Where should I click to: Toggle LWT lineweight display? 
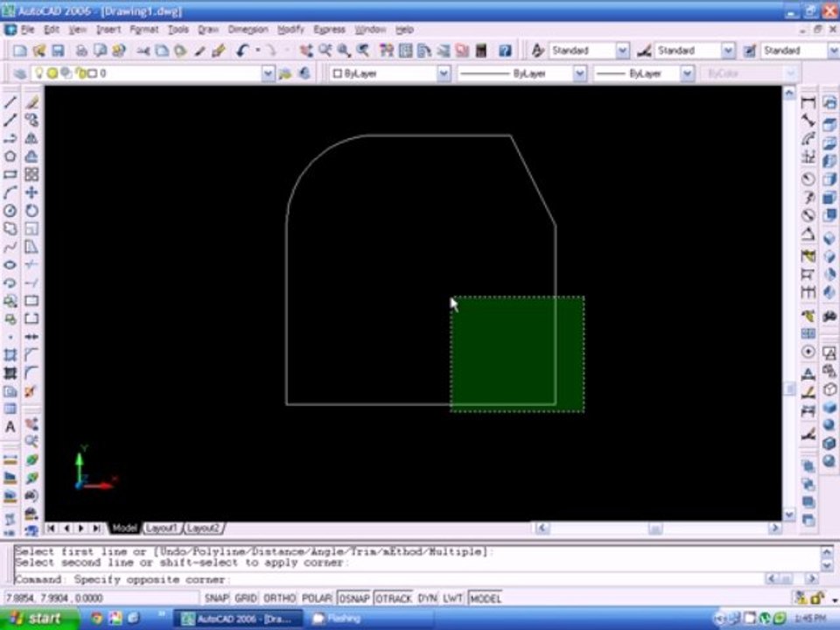coord(452,598)
